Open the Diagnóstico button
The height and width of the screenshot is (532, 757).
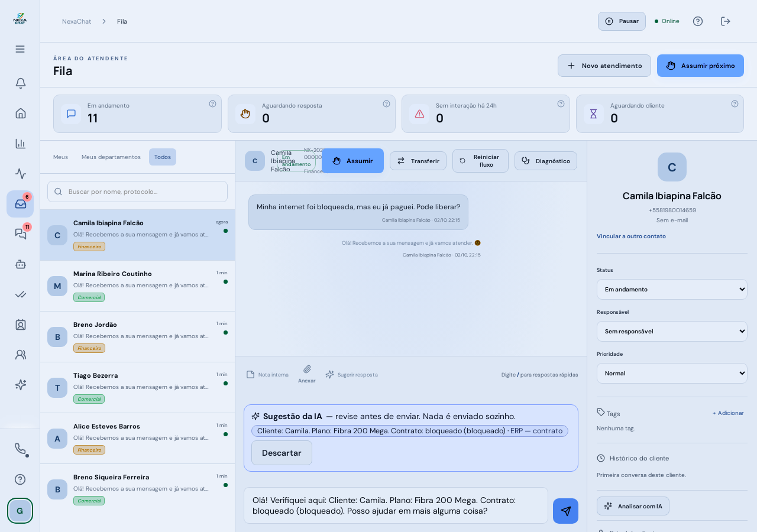[x=546, y=161]
